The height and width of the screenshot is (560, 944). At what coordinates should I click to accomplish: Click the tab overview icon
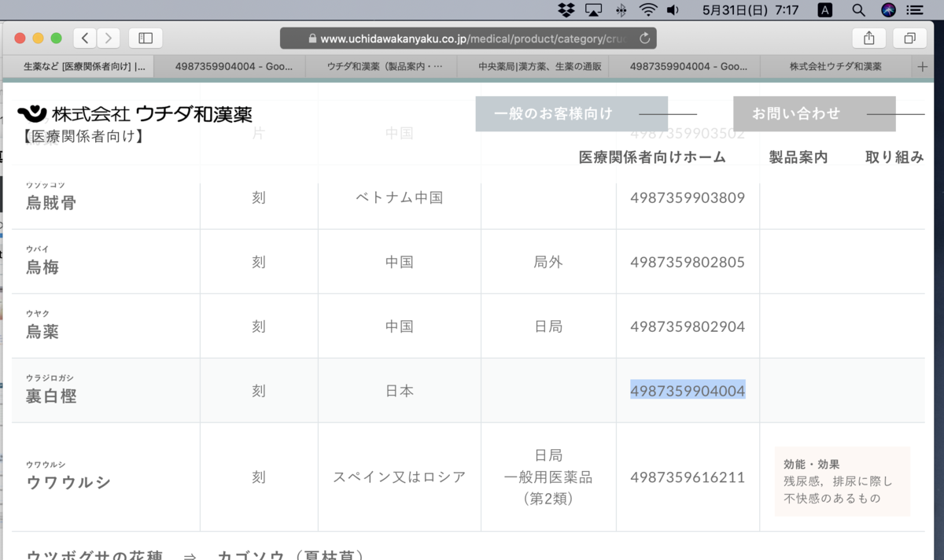pos(909,37)
